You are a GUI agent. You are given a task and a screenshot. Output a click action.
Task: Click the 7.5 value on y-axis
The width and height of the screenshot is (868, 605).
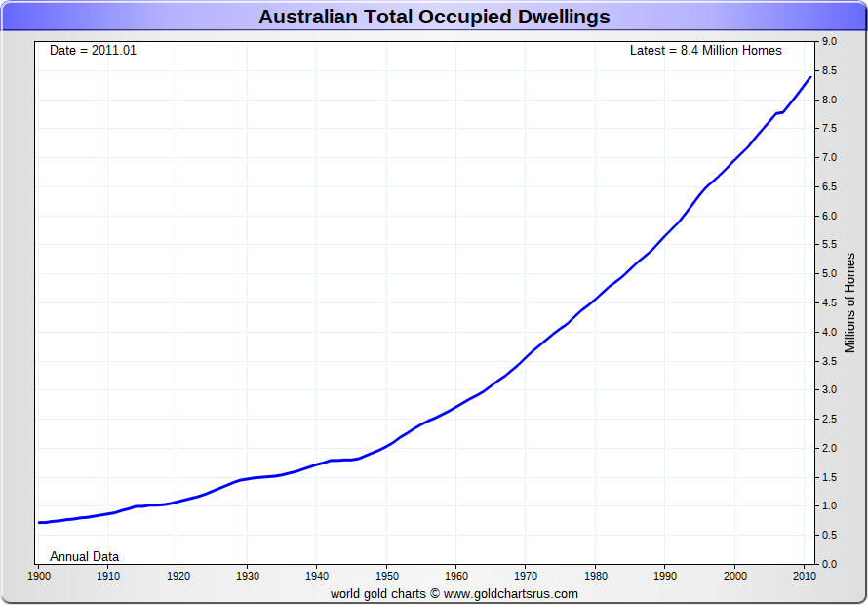click(x=830, y=129)
